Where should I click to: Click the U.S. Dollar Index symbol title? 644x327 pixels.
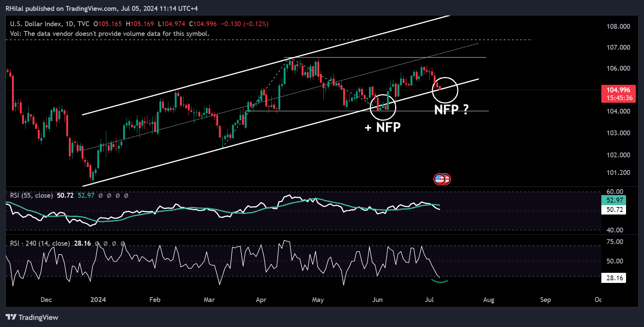(36, 24)
